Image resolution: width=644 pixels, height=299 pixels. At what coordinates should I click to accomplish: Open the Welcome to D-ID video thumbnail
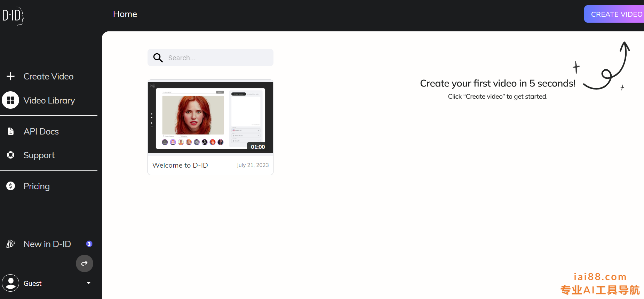click(210, 117)
